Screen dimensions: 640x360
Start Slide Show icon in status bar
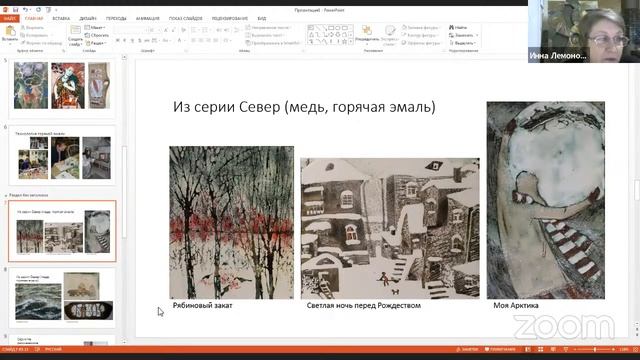[566, 349]
